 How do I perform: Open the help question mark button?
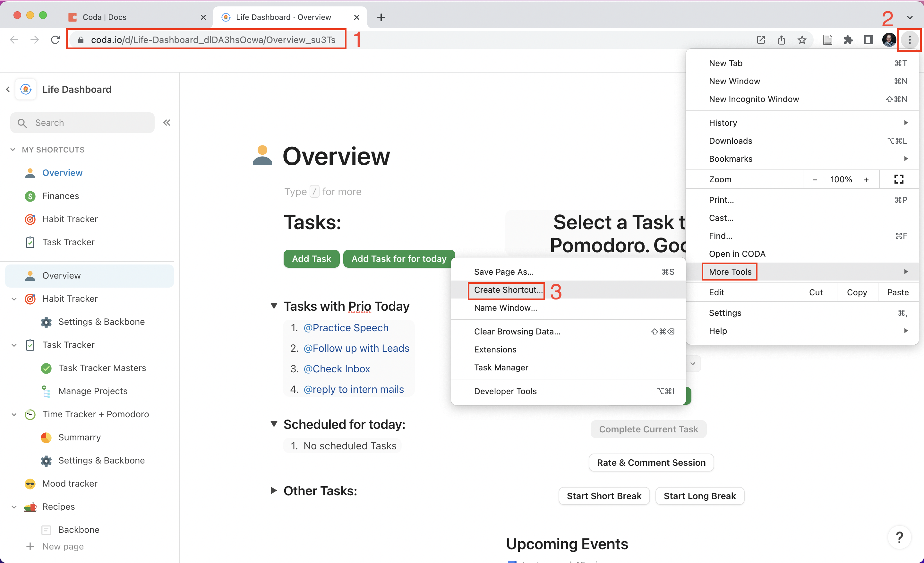click(x=899, y=538)
